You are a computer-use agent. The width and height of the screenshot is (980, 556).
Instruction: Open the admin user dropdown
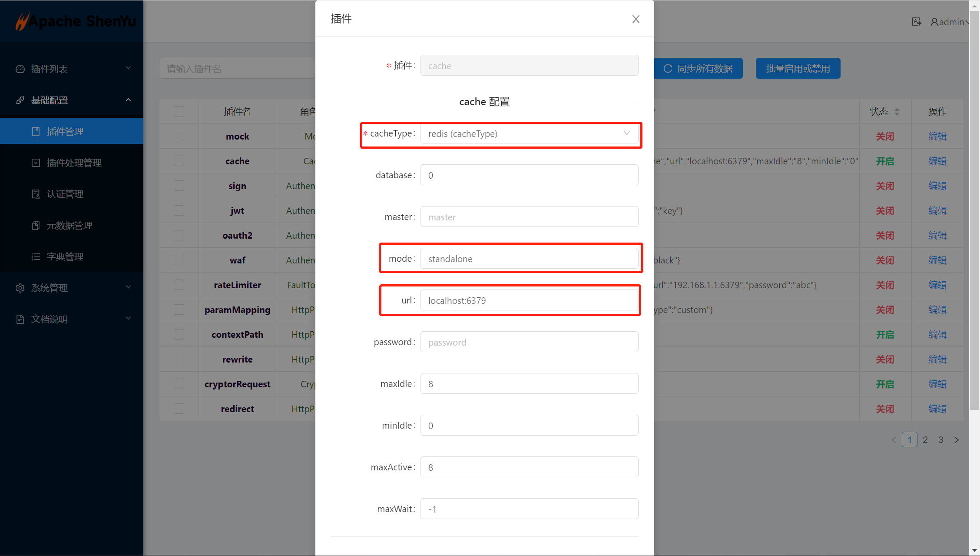click(x=950, y=22)
